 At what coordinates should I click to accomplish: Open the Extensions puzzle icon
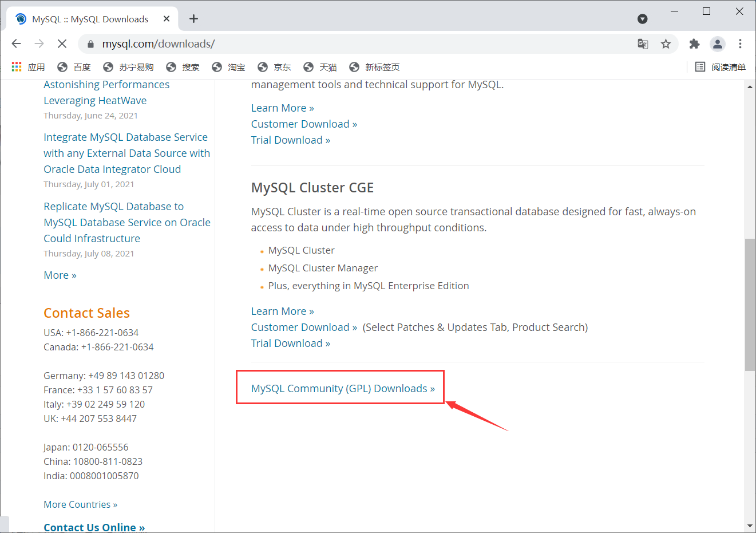pyautogui.click(x=694, y=44)
